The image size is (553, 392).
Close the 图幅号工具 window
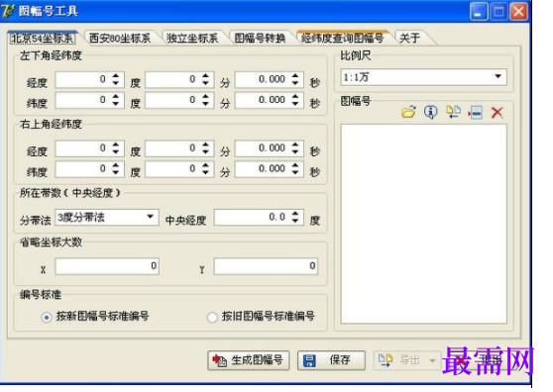click(518, 12)
